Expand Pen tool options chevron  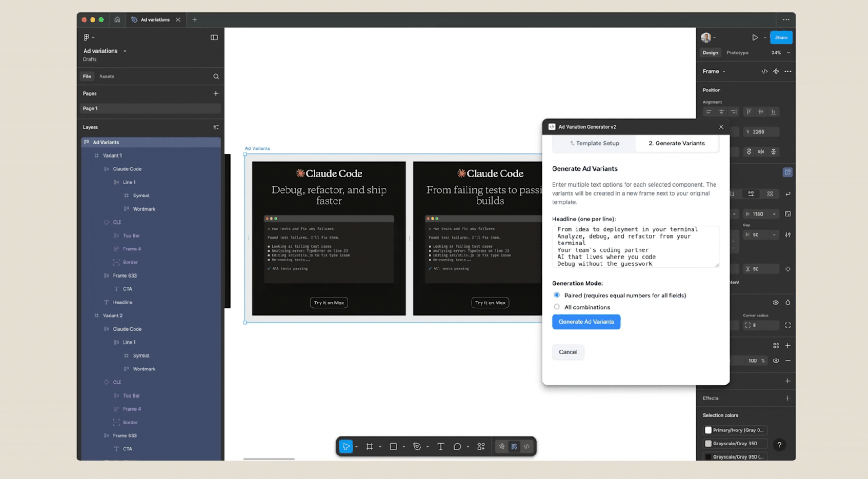[428, 447]
